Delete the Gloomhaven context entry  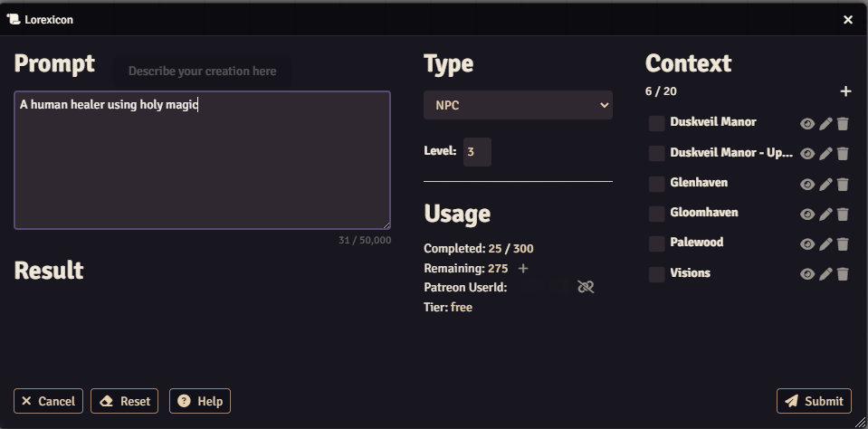tap(843, 214)
